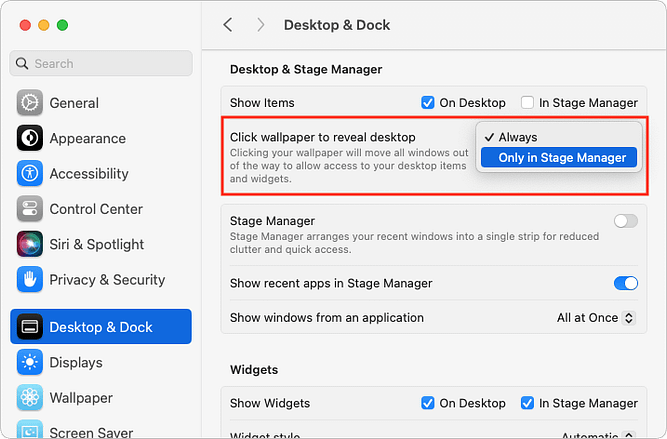667x439 pixels.
Task: Select the Appearance icon in sidebar
Action: pos(30,138)
